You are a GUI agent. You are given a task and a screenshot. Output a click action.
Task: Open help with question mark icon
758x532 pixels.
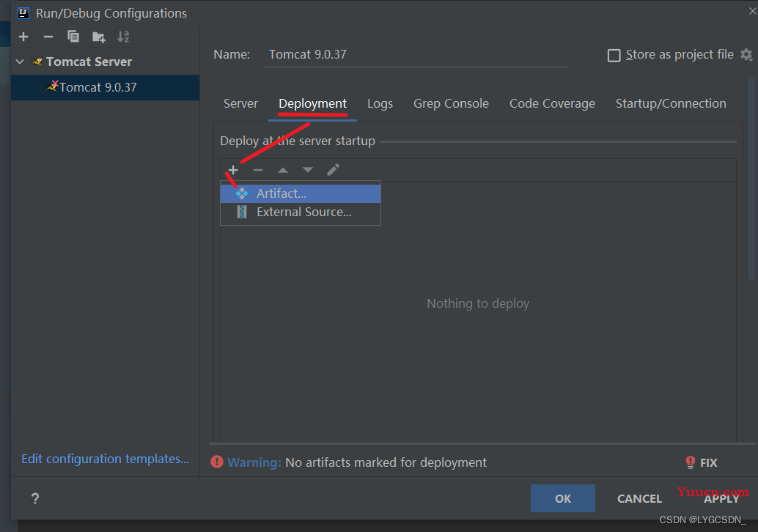point(34,498)
